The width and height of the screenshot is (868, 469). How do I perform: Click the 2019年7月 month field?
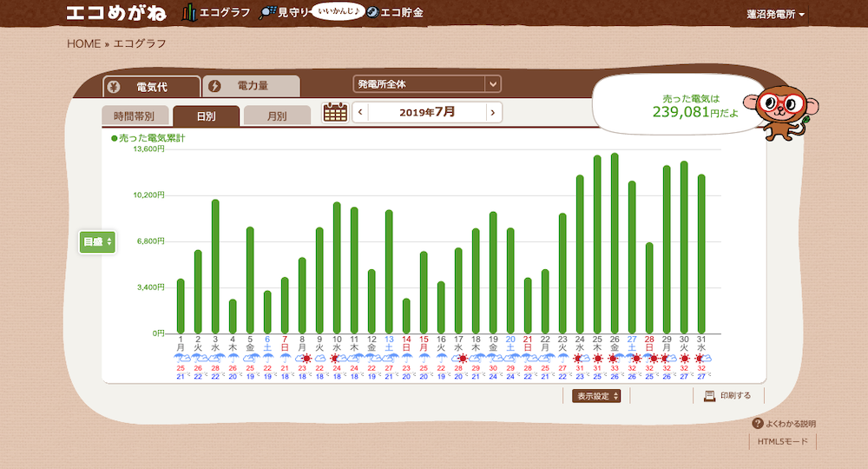[x=427, y=112]
